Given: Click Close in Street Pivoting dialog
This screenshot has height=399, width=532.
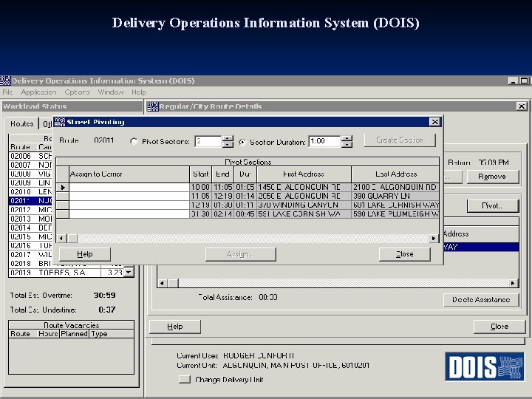Looking at the screenshot, I should point(405,254).
